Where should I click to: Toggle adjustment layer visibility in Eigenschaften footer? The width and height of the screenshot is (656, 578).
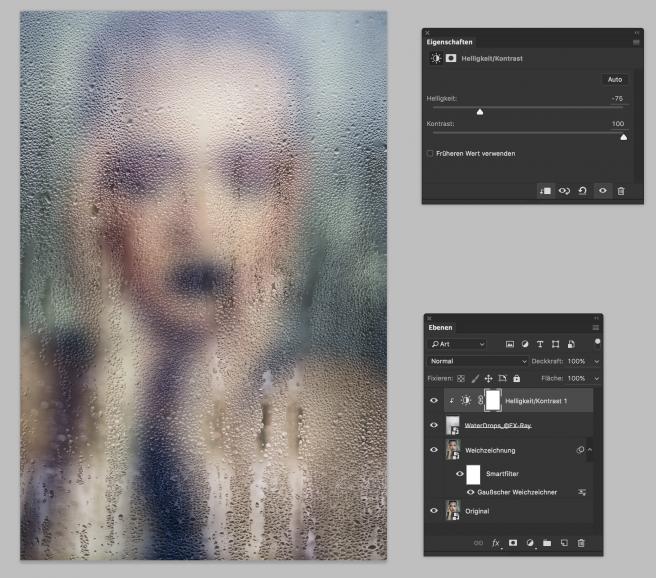pyautogui.click(x=602, y=191)
